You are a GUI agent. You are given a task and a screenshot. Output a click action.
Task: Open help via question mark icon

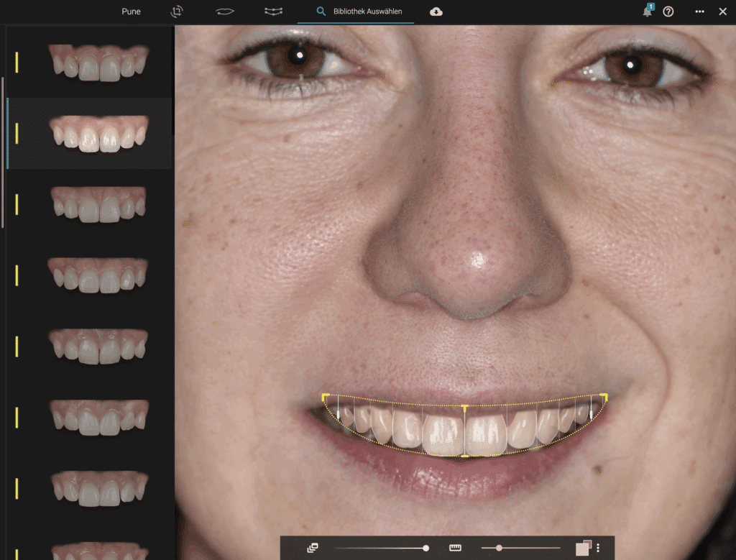668,12
